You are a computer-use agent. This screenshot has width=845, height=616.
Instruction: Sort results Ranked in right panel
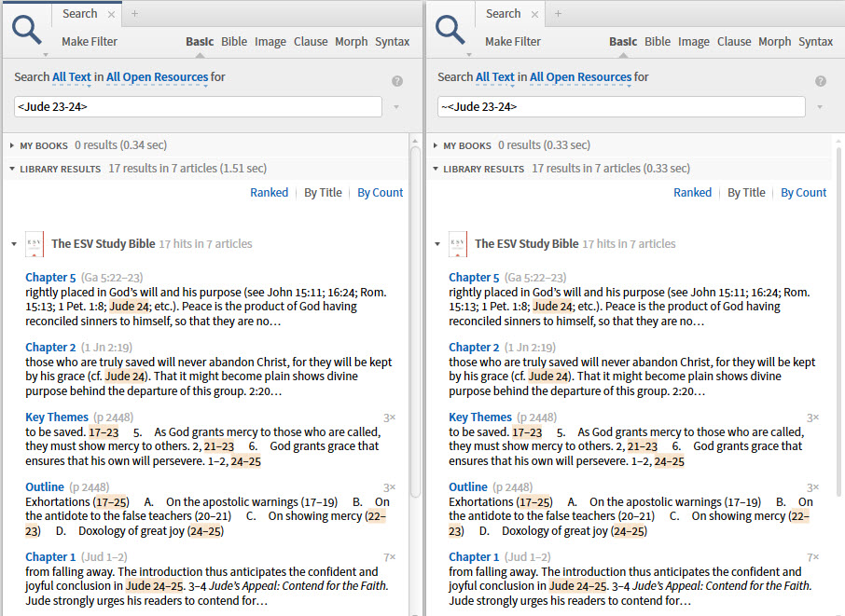(692, 192)
